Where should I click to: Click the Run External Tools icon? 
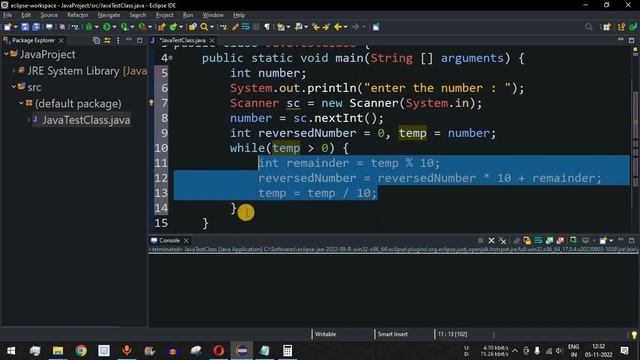(142, 27)
